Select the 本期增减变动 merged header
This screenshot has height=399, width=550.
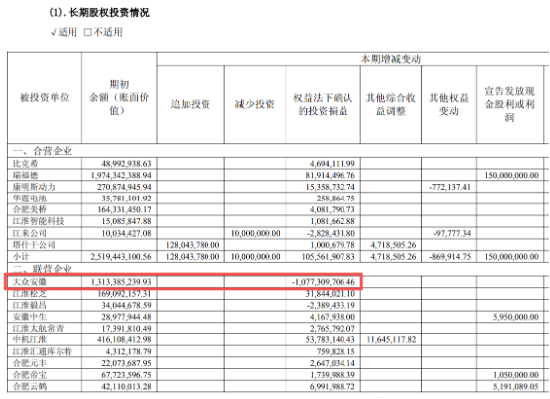coord(391,59)
